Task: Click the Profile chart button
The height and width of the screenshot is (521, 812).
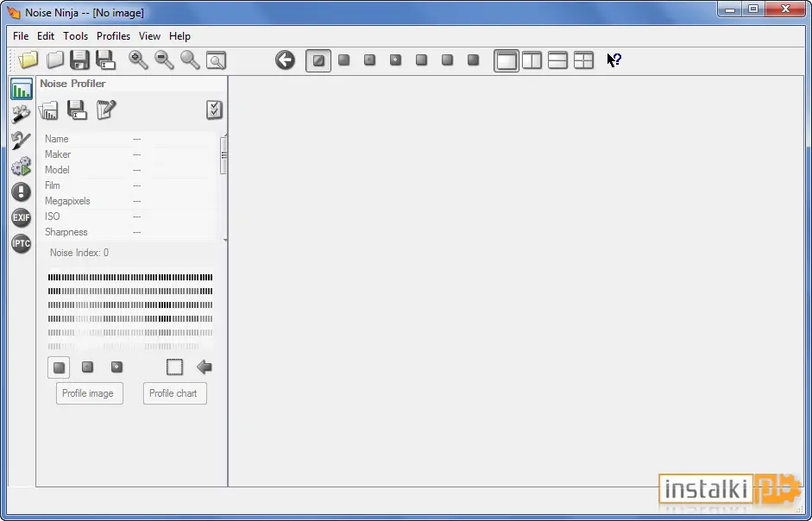Action: point(174,393)
